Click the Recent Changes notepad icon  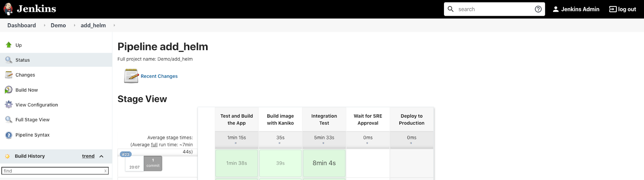click(131, 76)
